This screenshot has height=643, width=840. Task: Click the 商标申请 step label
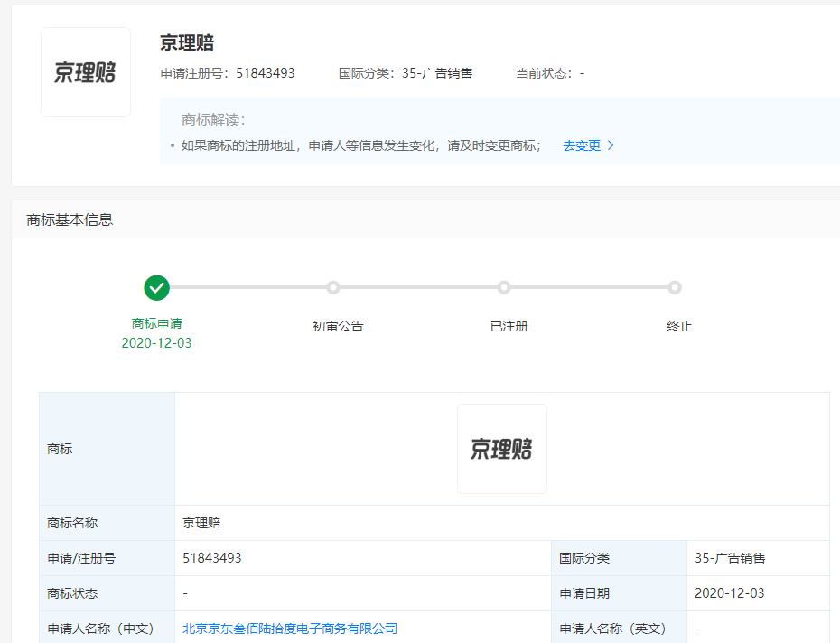157,323
